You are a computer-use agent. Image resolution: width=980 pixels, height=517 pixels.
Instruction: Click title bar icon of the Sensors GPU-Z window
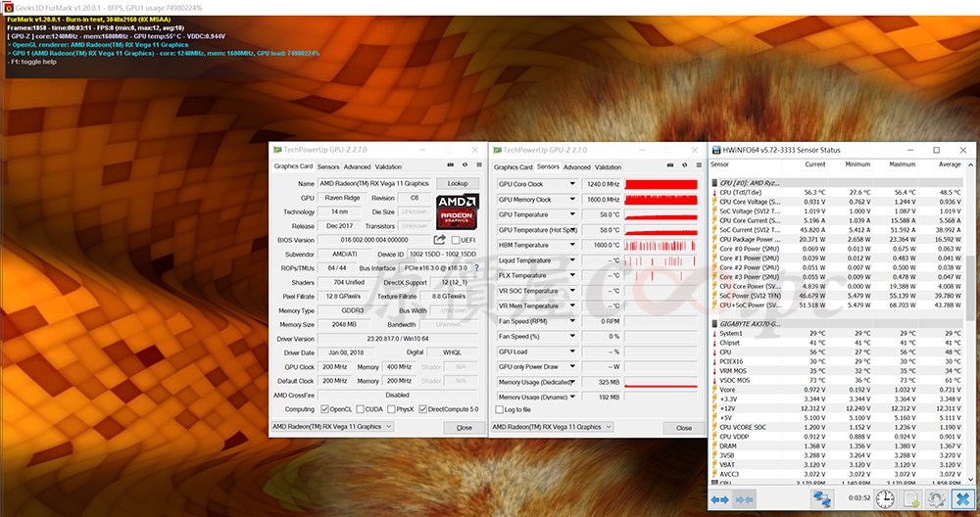(x=498, y=150)
